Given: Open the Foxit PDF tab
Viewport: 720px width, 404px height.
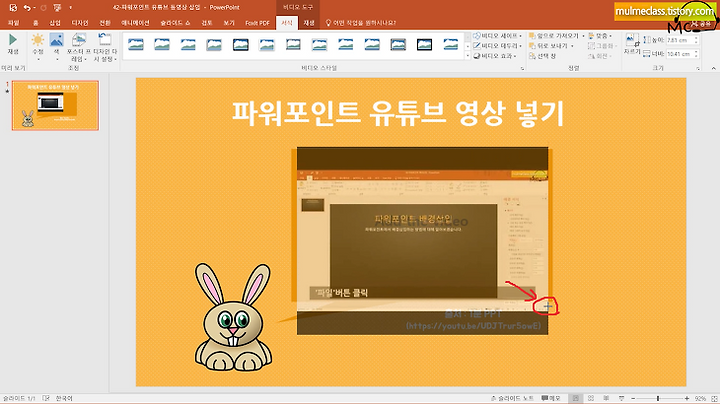Looking at the screenshot, I should click(257, 22).
